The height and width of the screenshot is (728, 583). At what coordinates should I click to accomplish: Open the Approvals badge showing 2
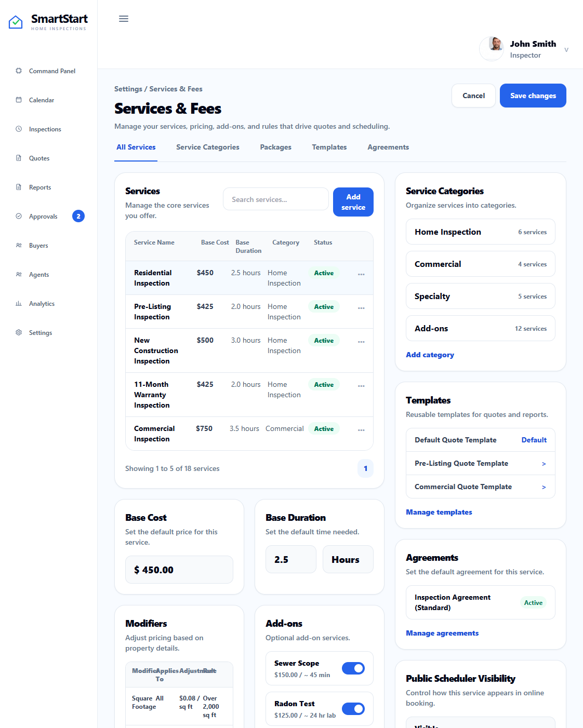tap(78, 216)
